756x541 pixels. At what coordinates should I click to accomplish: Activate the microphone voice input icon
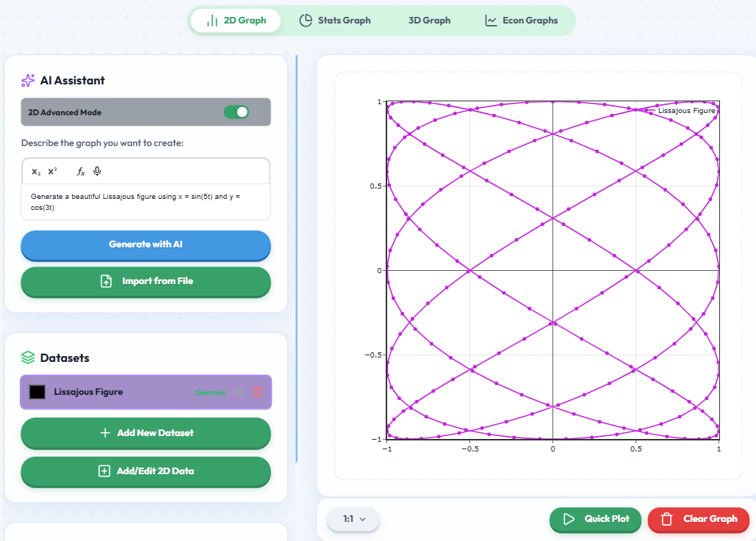click(98, 171)
